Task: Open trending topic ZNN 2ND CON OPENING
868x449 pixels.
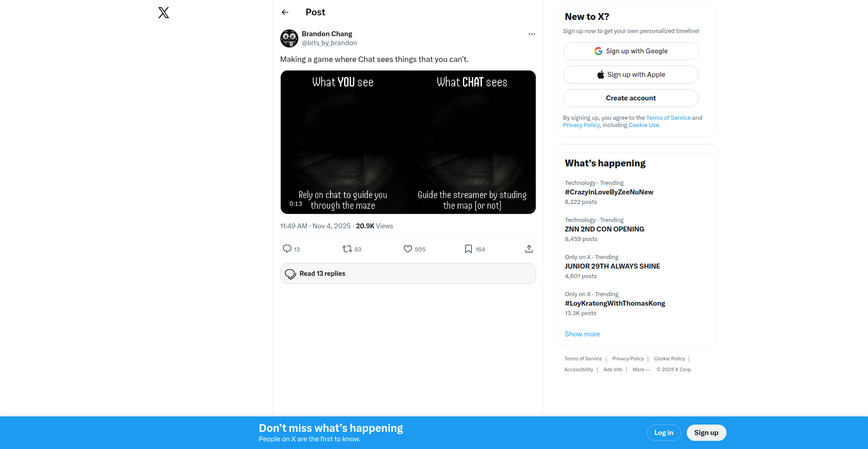Action: pos(604,229)
